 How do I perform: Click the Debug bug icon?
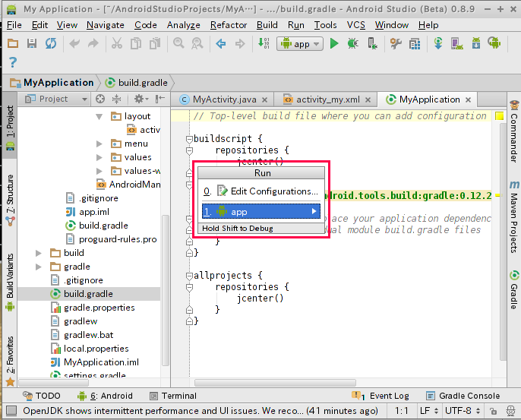(x=353, y=43)
